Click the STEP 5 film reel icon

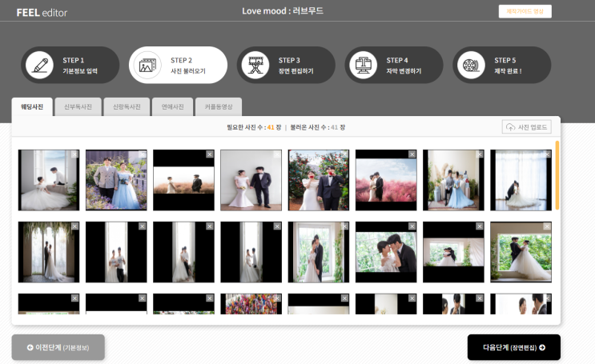coord(471,66)
